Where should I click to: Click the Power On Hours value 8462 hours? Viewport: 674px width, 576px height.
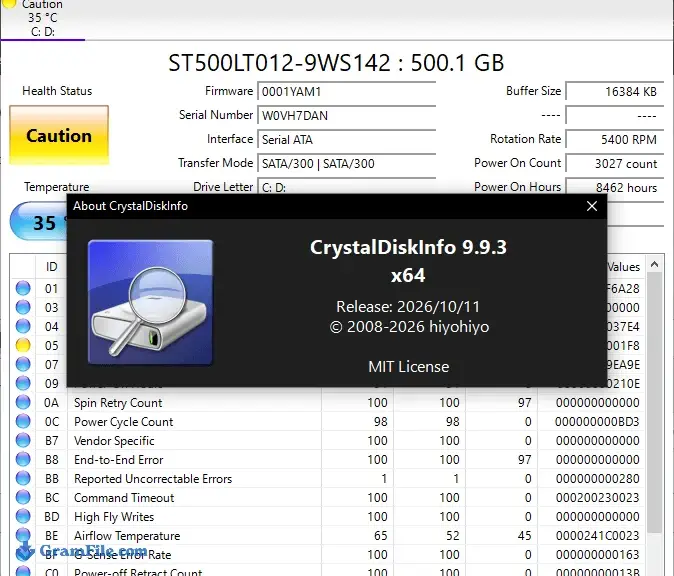(615, 187)
